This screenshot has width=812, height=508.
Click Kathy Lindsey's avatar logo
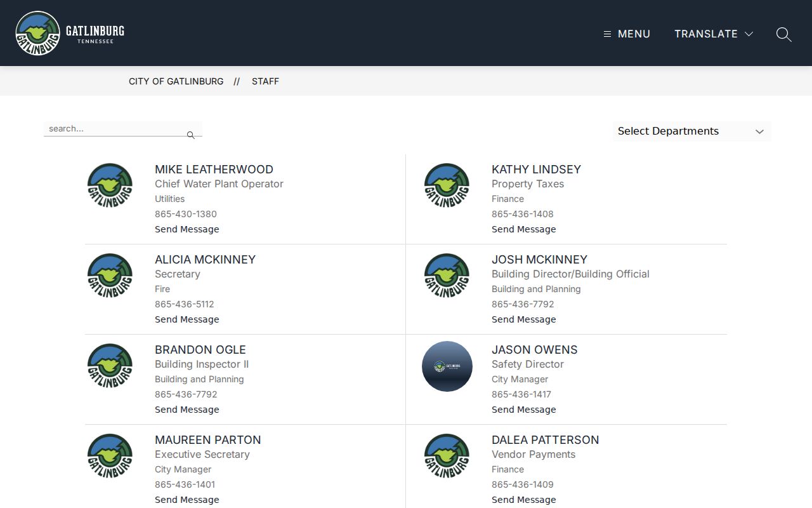tap(447, 185)
